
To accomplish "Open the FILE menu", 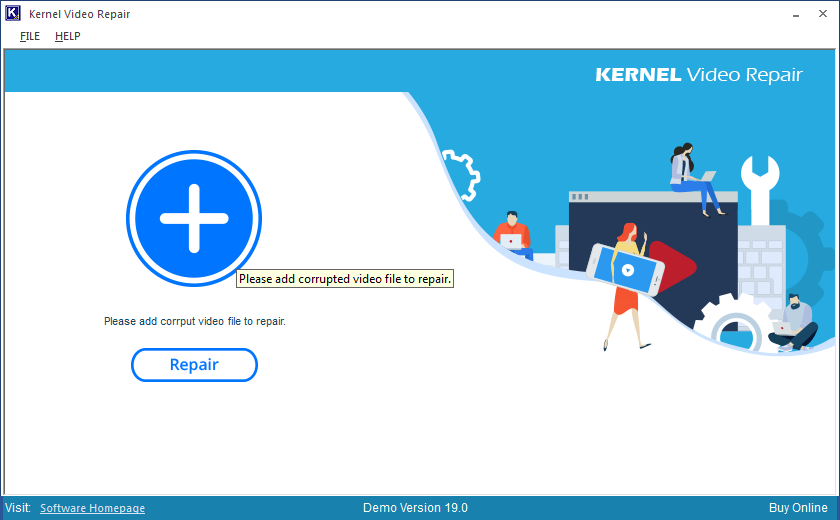I will (30, 36).
